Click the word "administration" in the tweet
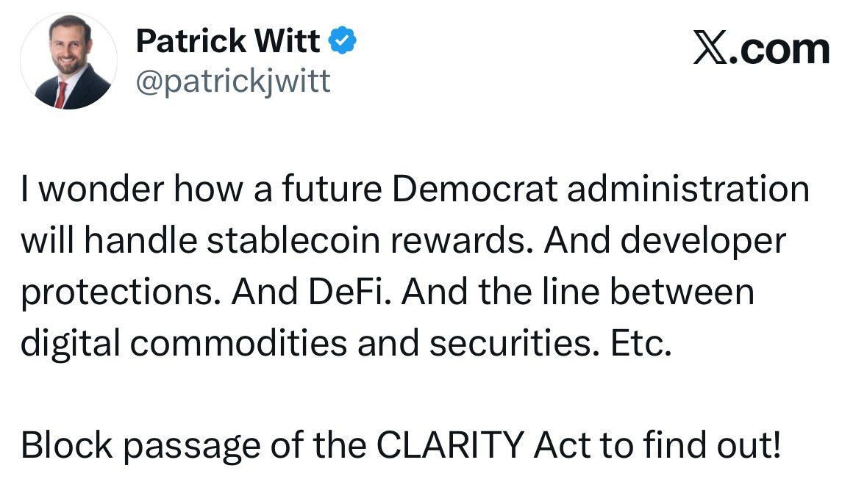 (x=688, y=189)
